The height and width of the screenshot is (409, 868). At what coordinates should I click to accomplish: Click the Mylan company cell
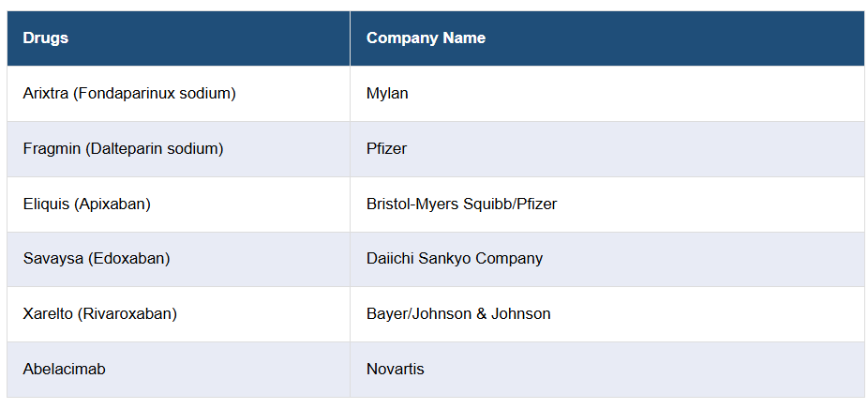point(387,94)
